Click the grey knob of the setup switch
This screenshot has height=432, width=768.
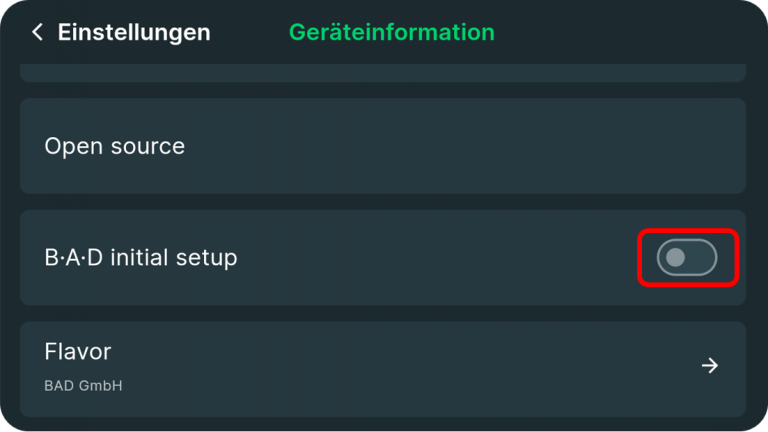(x=676, y=258)
